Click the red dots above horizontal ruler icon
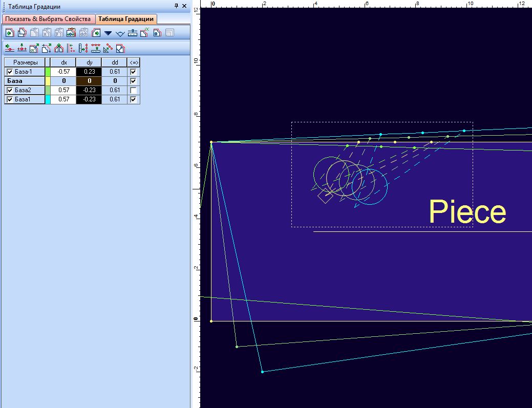Image resolution: width=532 pixels, height=408 pixels. click(x=96, y=48)
